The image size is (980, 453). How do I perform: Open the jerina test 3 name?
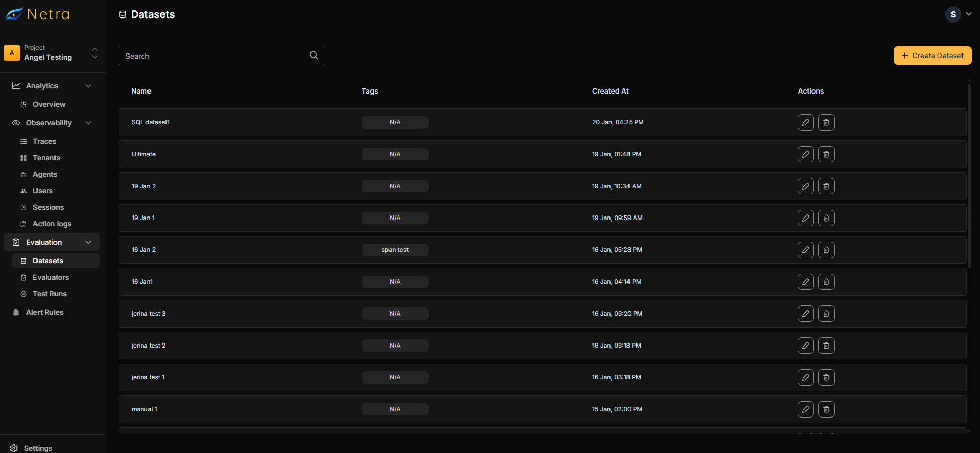coord(149,314)
